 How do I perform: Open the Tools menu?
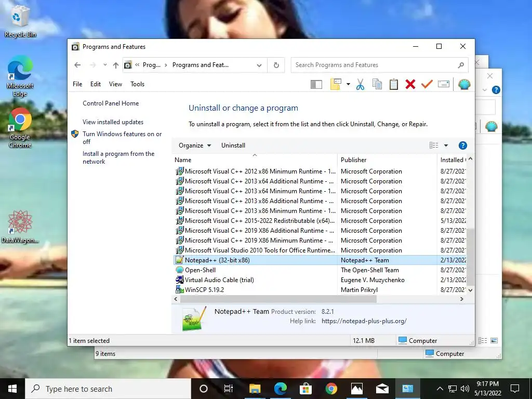137,84
